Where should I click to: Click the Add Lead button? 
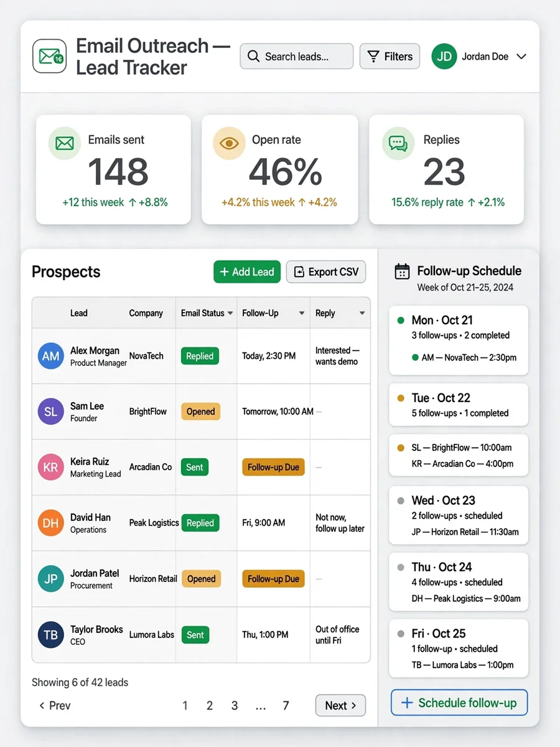(247, 272)
